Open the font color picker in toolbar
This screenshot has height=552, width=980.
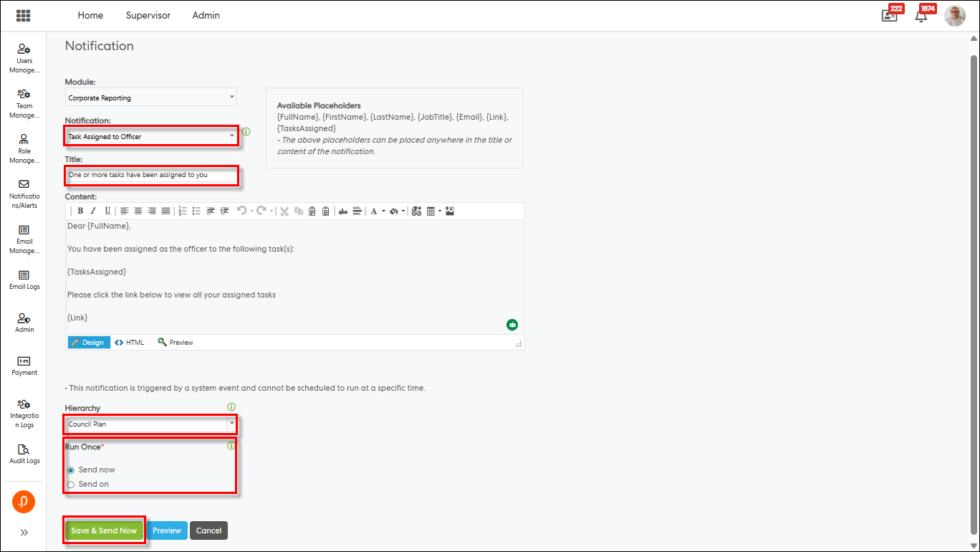[x=374, y=211]
